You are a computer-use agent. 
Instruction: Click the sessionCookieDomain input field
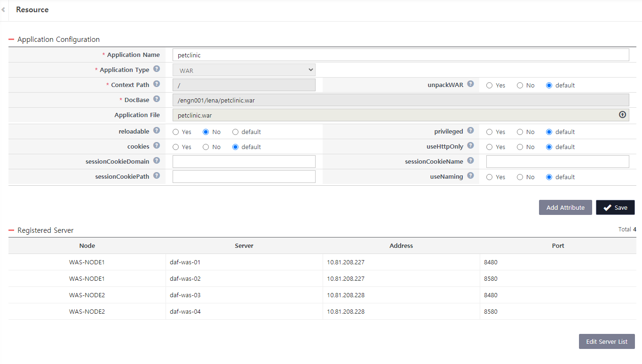[244, 161]
